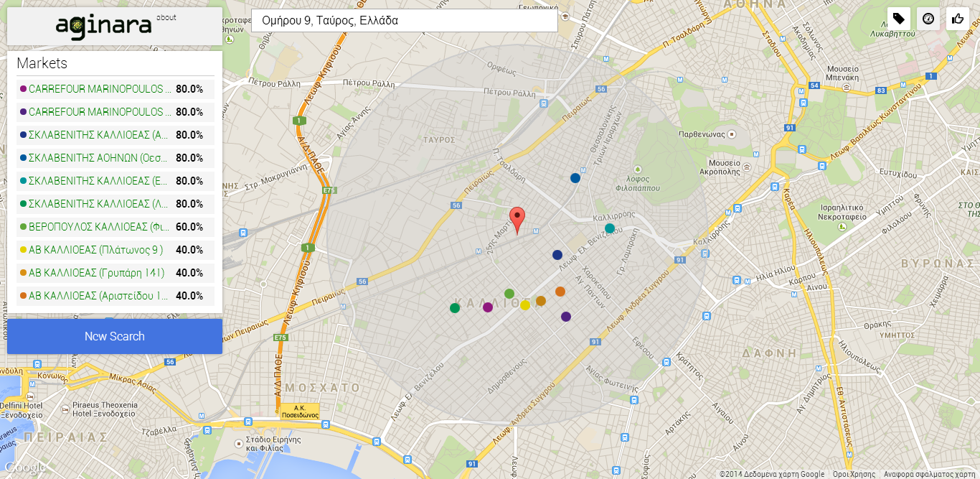Select the dark purple marker on the map
Image resolution: width=980 pixels, height=479 pixels.
pos(566,317)
